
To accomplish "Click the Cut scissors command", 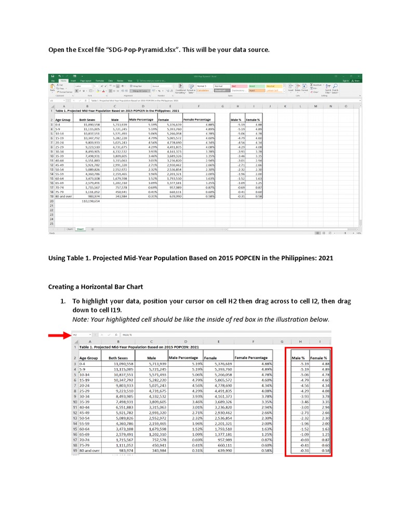I will tap(60, 85).
